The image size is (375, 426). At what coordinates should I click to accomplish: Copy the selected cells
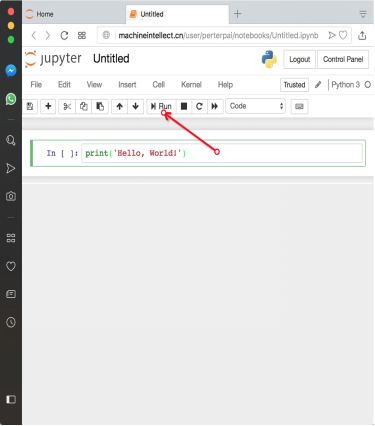tap(83, 106)
